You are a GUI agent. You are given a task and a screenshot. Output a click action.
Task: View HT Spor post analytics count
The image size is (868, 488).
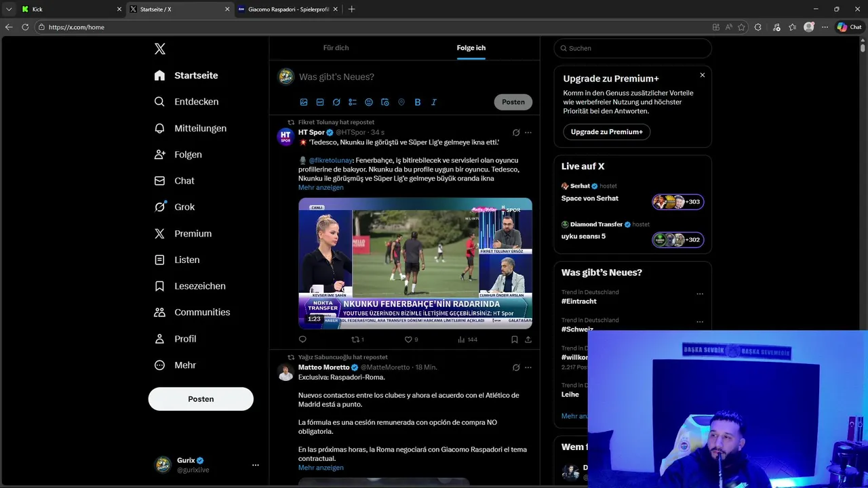coord(468,340)
